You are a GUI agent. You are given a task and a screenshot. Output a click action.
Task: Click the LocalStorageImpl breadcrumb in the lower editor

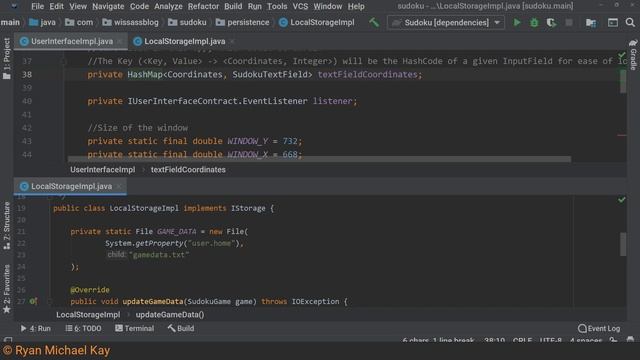(88, 315)
